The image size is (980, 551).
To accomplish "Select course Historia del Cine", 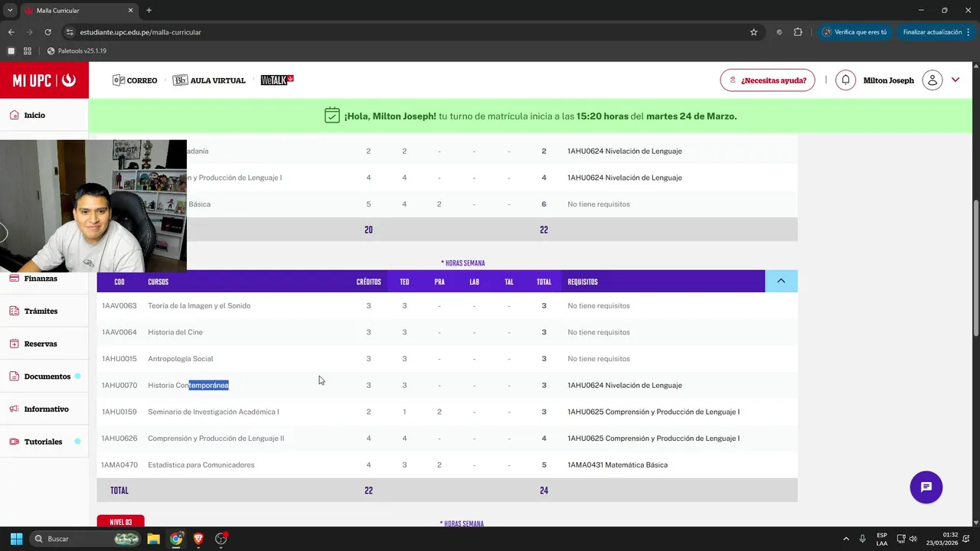I will [175, 332].
